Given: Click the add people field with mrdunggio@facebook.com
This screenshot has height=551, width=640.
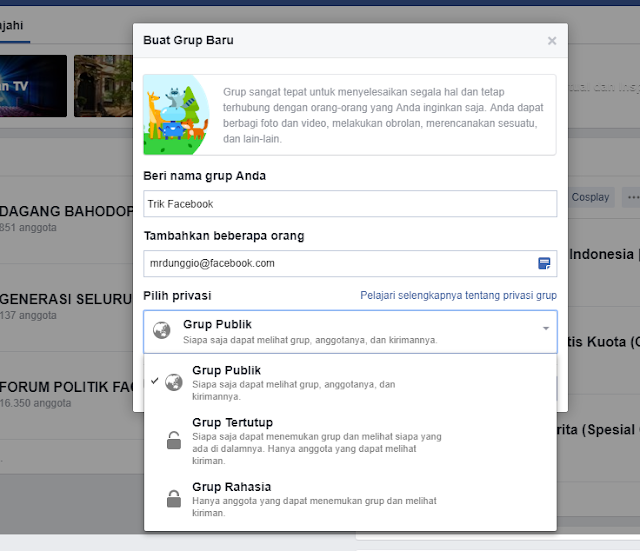Looking at the screenshot, I should 350,263.
